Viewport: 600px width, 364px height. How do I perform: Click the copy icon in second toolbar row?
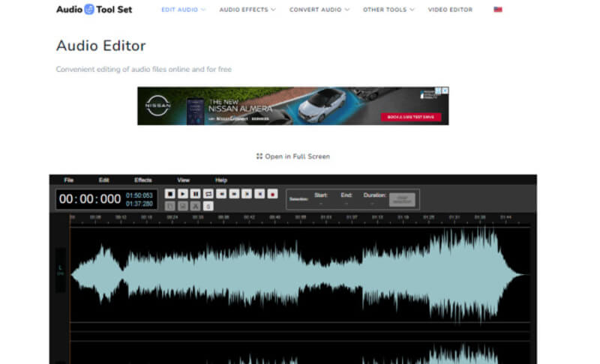tap(170, 206)
